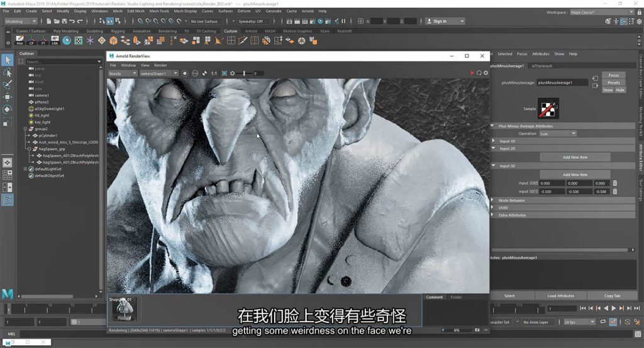Activate the Lasso select tool
Image resolution: width=644 pixels, height=348 pixels.
8,73
